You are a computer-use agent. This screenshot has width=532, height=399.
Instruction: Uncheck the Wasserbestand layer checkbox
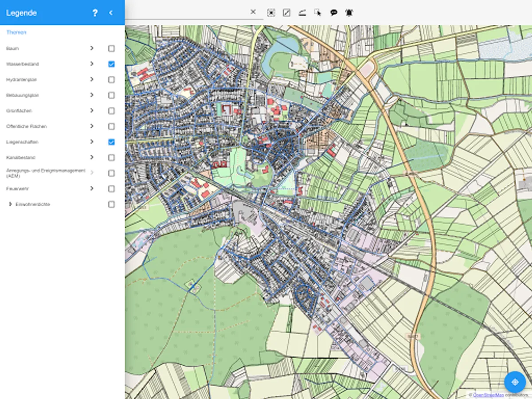pyautogui.click(x=111, y=64)
